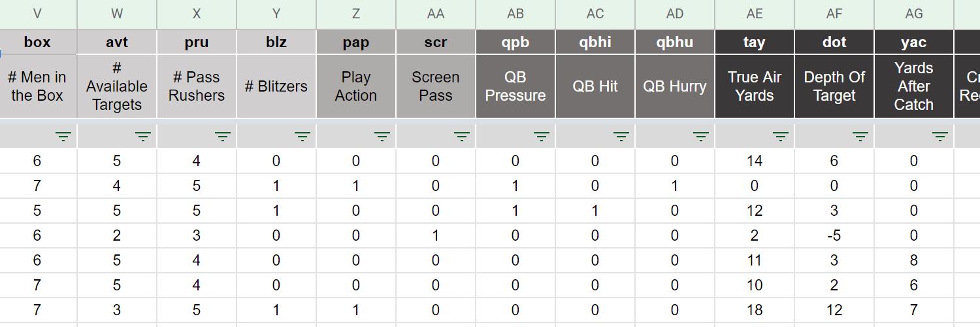Open the filter icon under Screen Pass
Viewport: 980px width, 327px height.
462,137
